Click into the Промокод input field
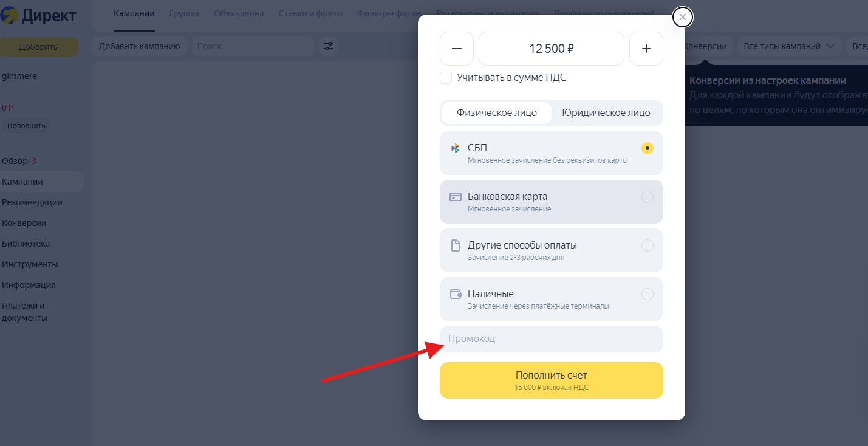 [552, 339]
